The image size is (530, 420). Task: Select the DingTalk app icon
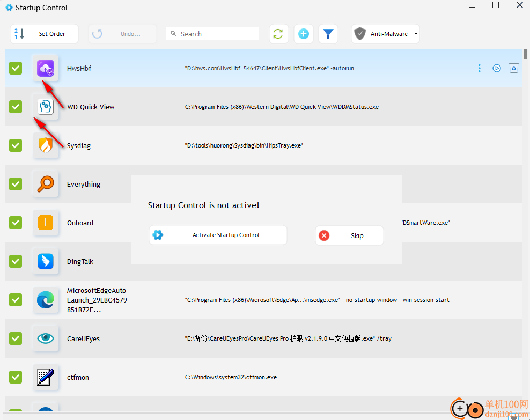[x=46, y=262]
